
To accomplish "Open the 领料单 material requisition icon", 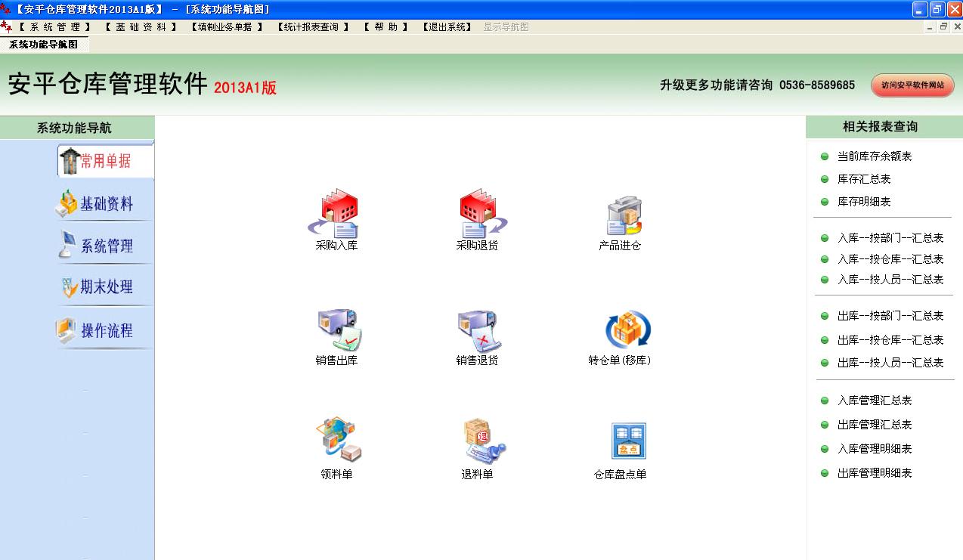I will click(339, 440).
